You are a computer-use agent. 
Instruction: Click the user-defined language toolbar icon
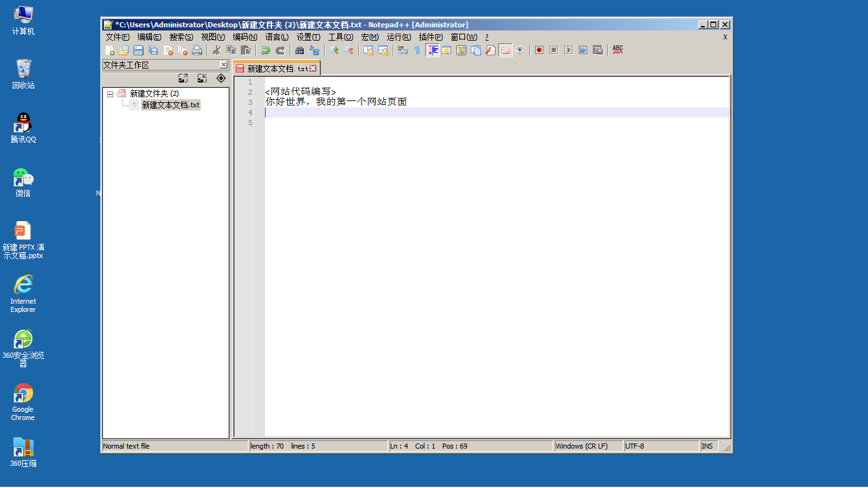447,50
